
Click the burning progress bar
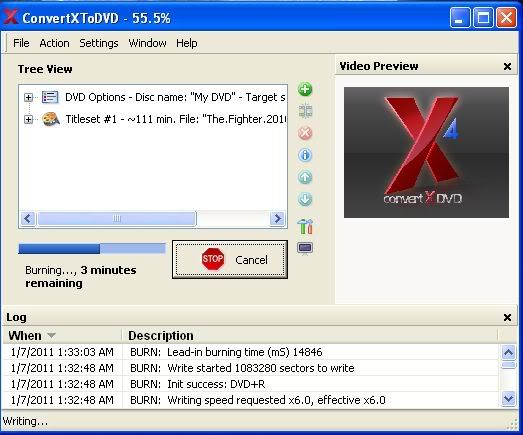(92, 249)
